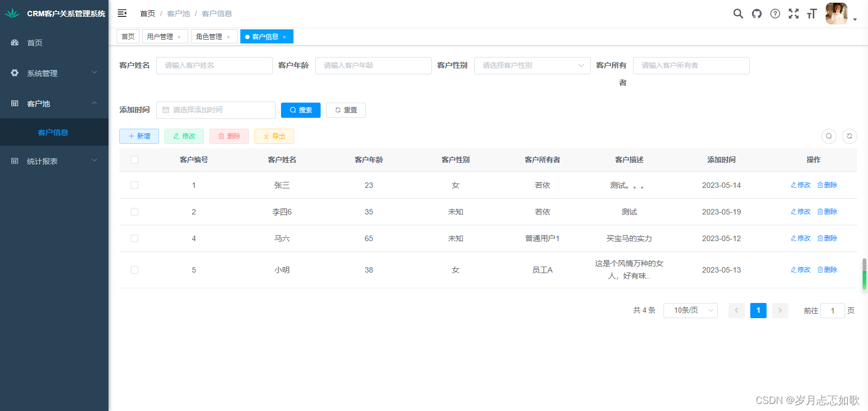The width and height of the screenshot is (868, 411).
Task: Delete the 张三 row via 删除
Action: pyautogui.click(x=827, y=185)
